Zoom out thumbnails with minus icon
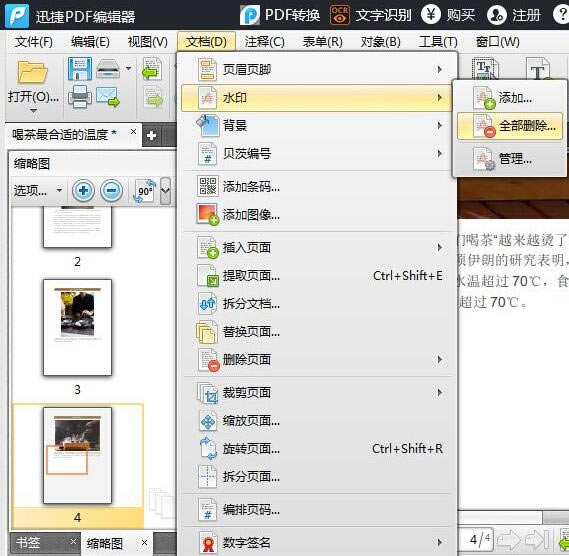The height and width of the screenshot is (556, 569). [111, 191]
